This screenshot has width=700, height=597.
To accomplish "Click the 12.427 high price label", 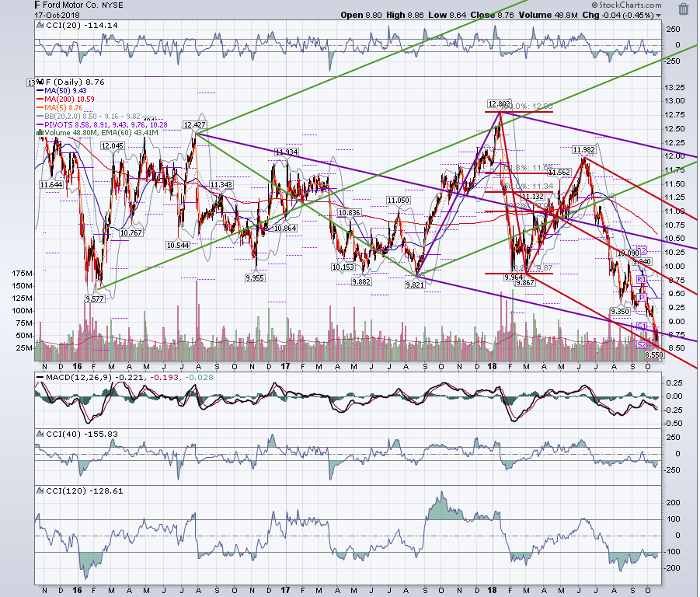I will [194, 125].
